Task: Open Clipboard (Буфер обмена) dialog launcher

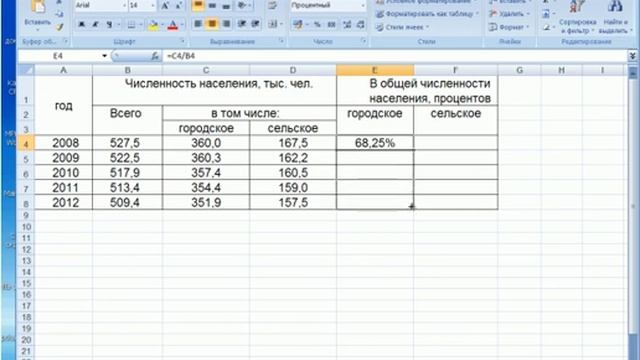Action: (x=65, y=41)
